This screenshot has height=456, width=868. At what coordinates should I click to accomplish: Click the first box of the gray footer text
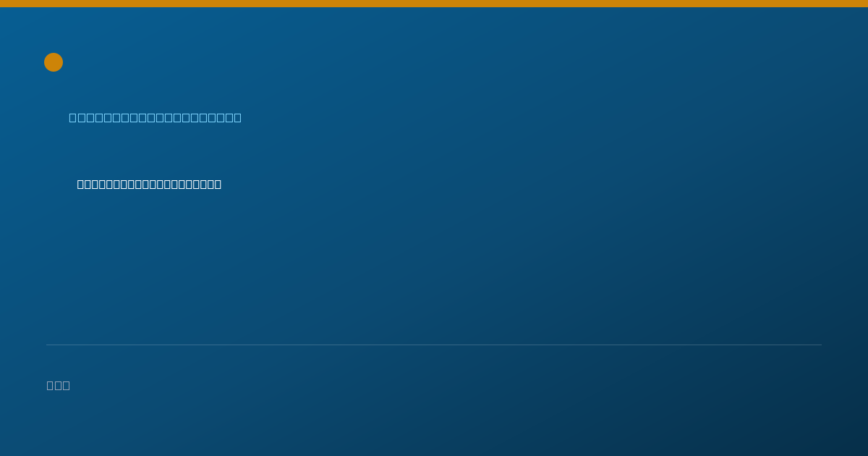tap(51, 385)
